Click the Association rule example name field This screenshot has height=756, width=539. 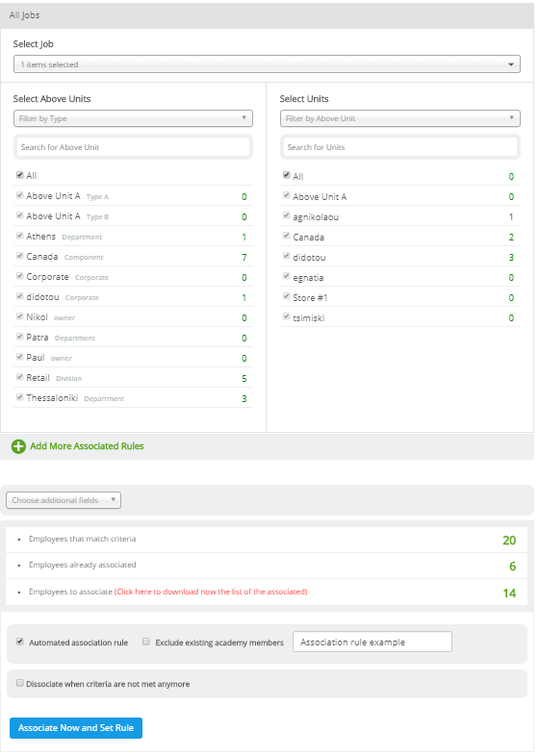coord(372,643)
